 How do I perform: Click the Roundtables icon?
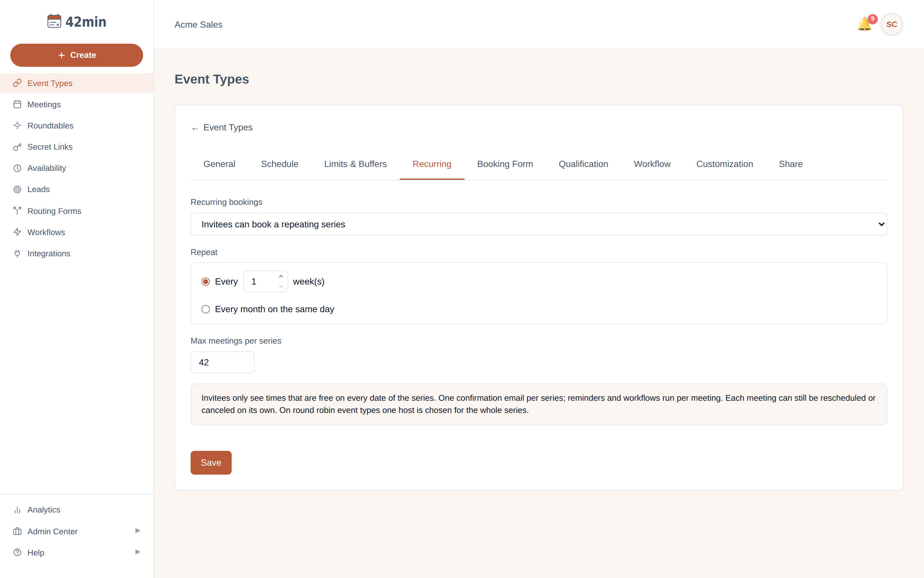17,125
